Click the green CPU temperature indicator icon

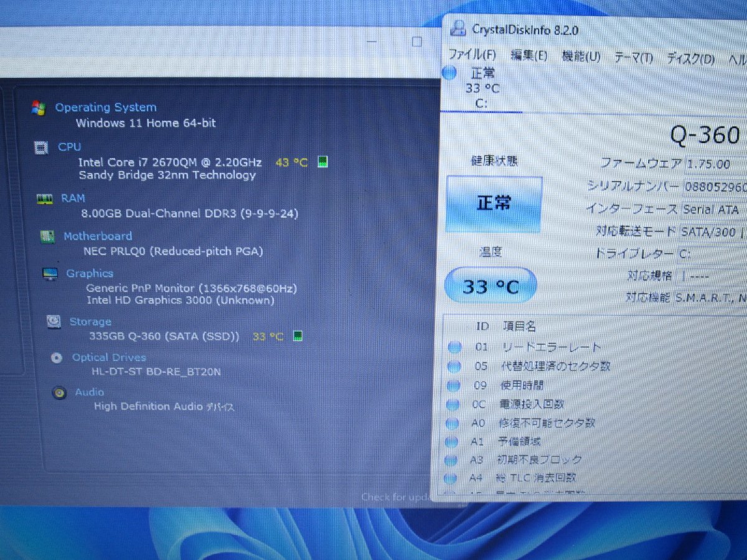coord(322,162)
